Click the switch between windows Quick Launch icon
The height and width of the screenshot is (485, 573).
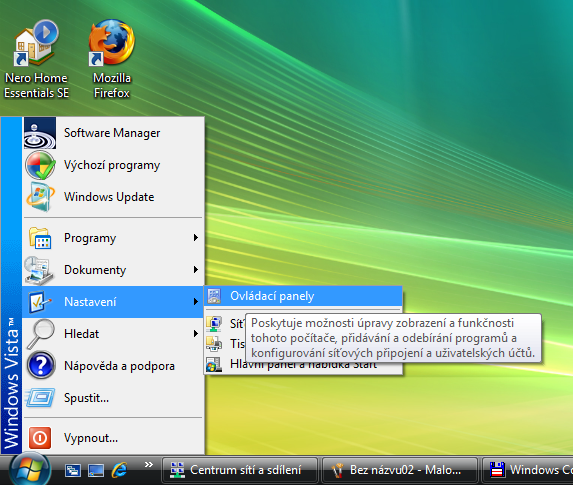(x=73, y=470)
